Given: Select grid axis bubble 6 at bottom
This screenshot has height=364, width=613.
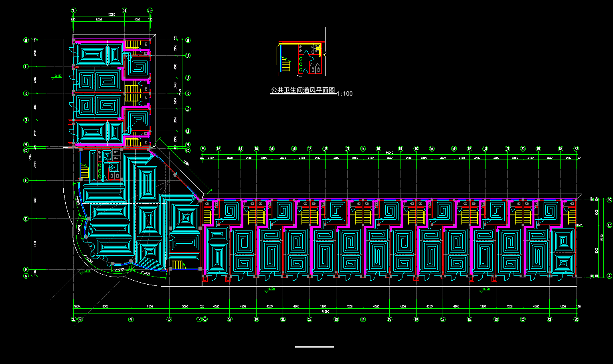Looking at the screenshot, I should [169, 320].
